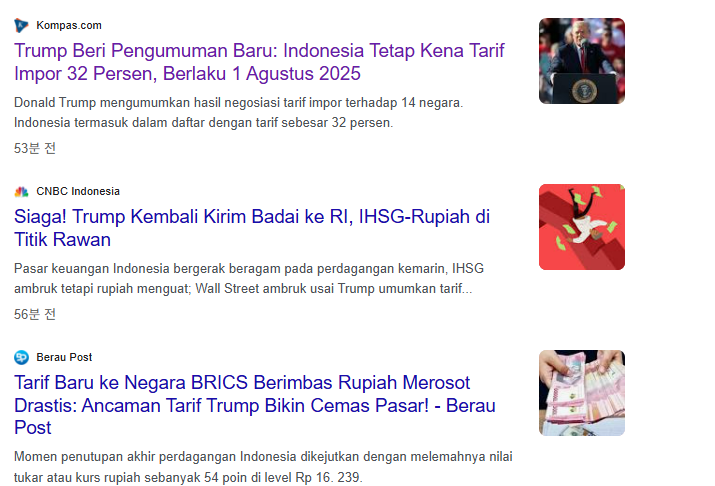Click snippet starting 'Momen penutupan akhir perdagangan'
Viewport: 715px width, 486px height.
(x=263, y=467)
